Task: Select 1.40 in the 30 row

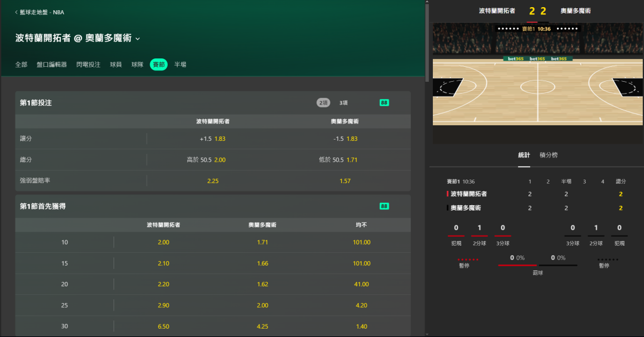Action: click(361, 326)
